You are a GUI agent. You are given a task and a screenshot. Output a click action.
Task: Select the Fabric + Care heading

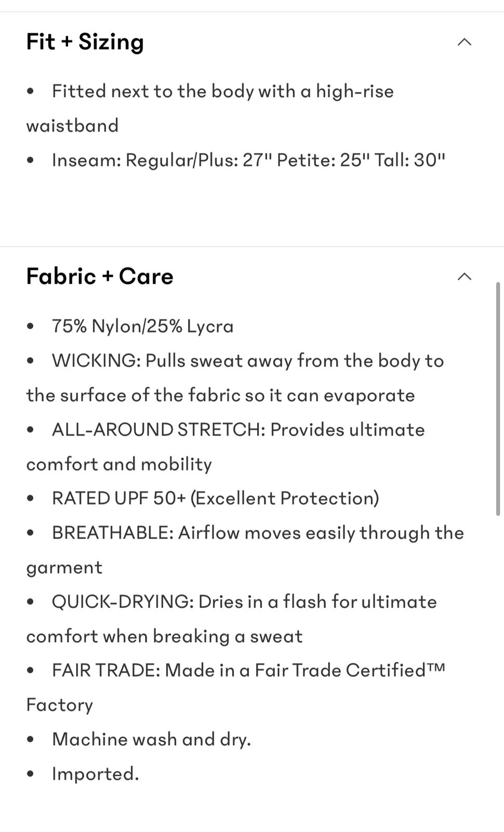[100, 276]
